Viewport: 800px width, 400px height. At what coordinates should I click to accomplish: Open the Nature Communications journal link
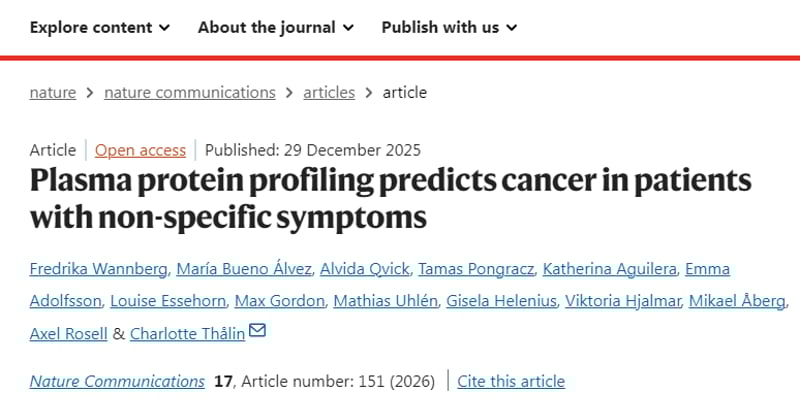pyautogui.click(x=117, y=381)
